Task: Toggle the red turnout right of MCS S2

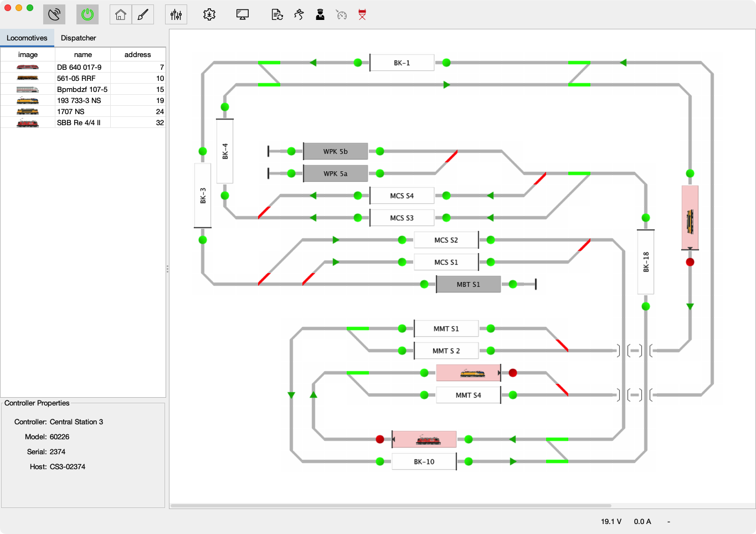Action: [x=584, y=245]
